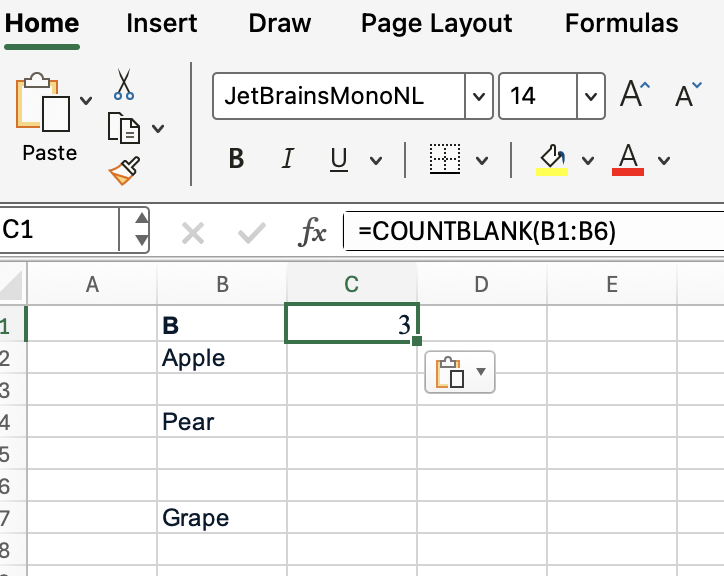Open the Insert tab

coord(162,23)
